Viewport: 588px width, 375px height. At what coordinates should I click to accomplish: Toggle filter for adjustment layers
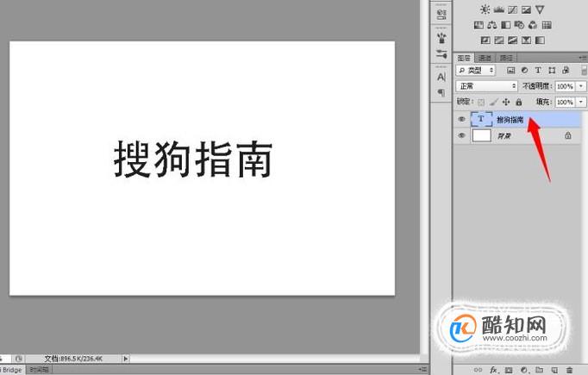524,70
